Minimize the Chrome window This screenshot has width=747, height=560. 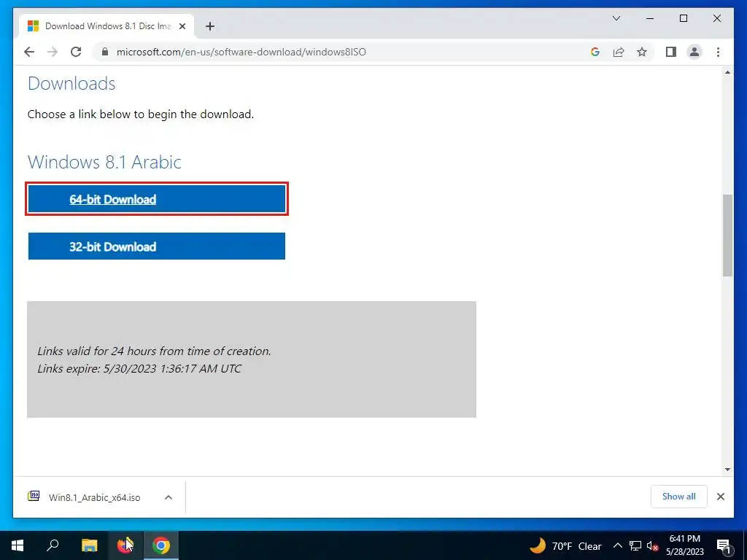pyautogui.click(x=650, y=18)
